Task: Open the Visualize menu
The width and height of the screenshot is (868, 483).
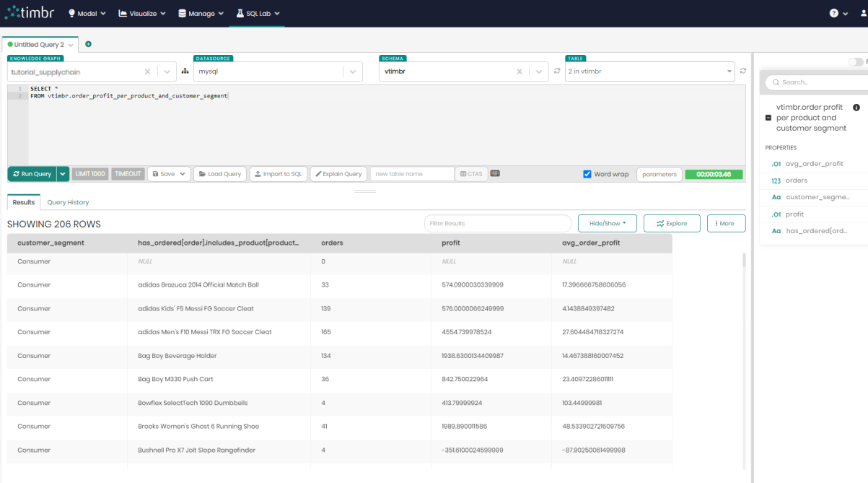Action: click(141, 13)
